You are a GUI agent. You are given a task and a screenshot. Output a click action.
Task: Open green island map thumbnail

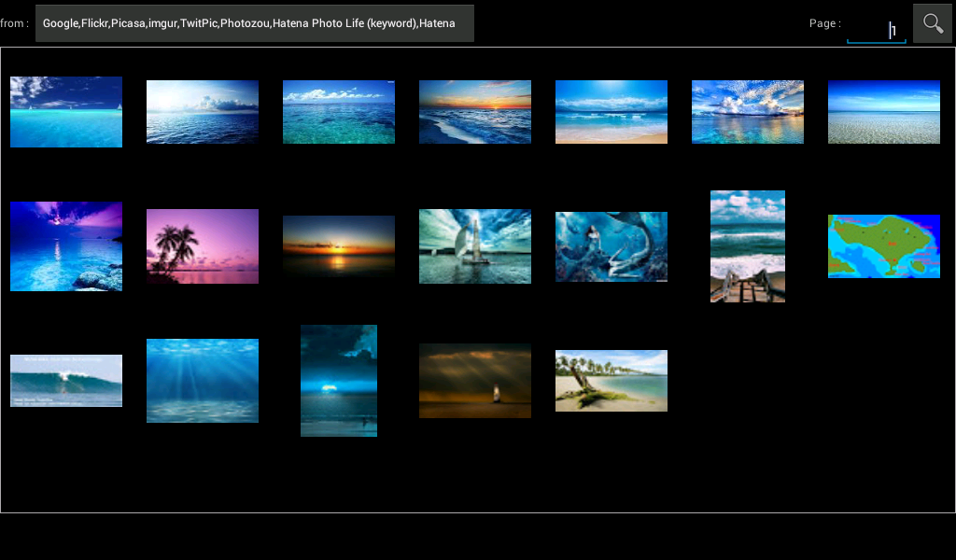(x=883, y=246)
